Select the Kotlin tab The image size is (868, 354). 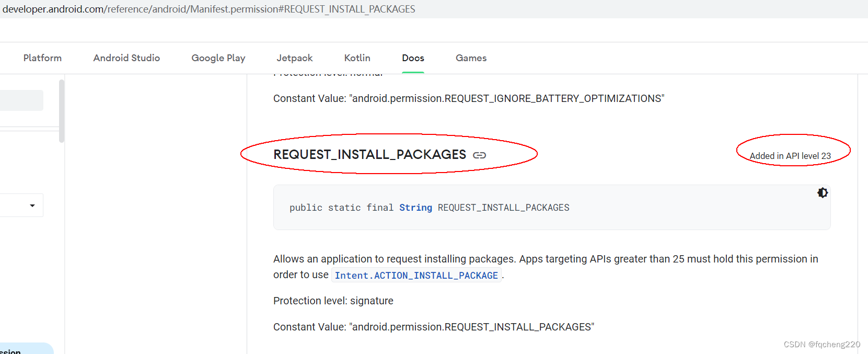pyautogui.click(x=357, y=58)
